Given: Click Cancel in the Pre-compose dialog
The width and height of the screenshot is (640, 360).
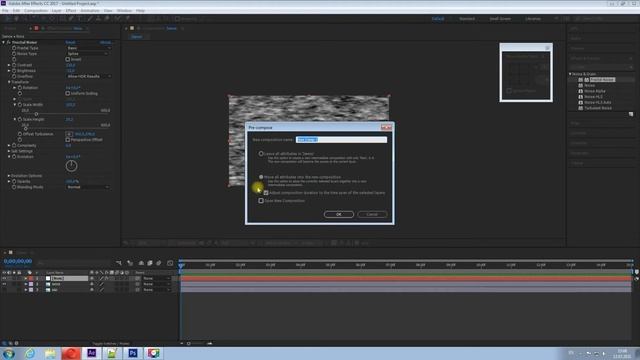Looking at the screenshot, I should pos(372,214).
